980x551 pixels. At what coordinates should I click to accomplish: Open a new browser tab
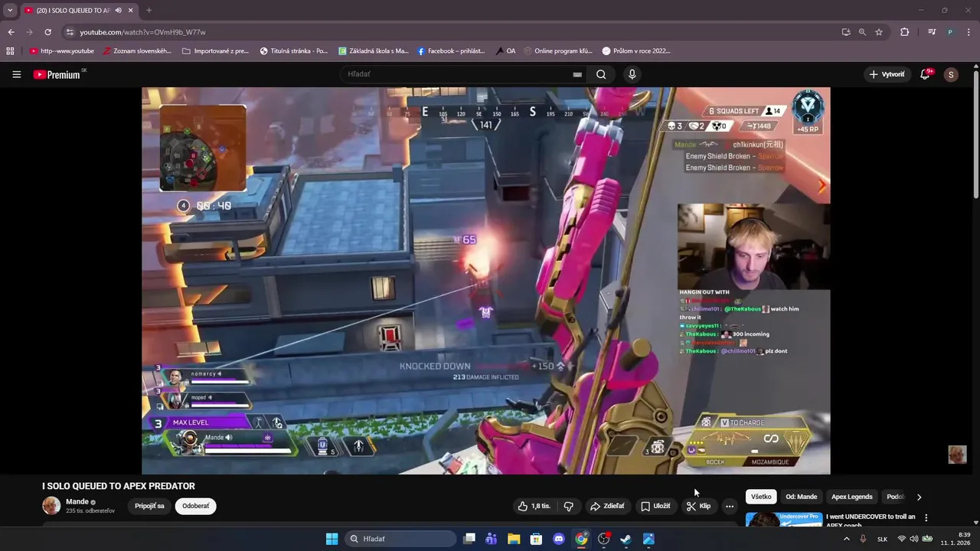click(149, 11)
